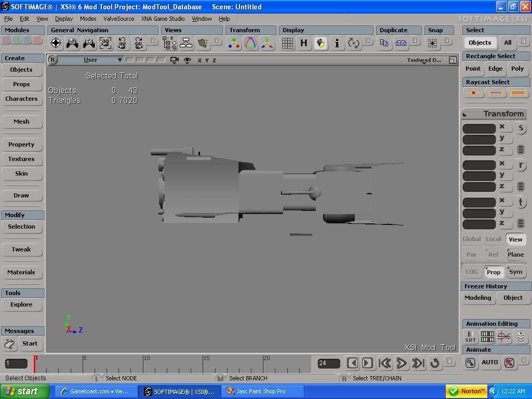Open the Modes menu
Image resolution: width=532 pixels, height=399 pixels.
(x=88, y=19)
